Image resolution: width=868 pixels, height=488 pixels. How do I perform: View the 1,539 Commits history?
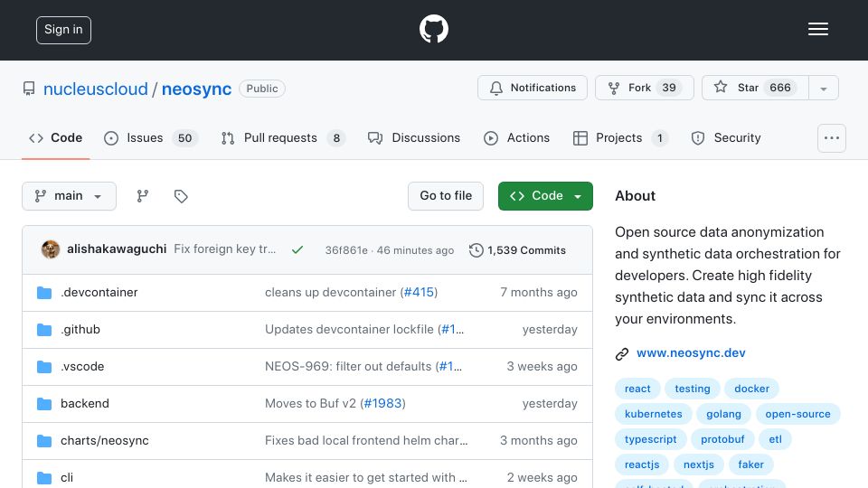point(517,250)
